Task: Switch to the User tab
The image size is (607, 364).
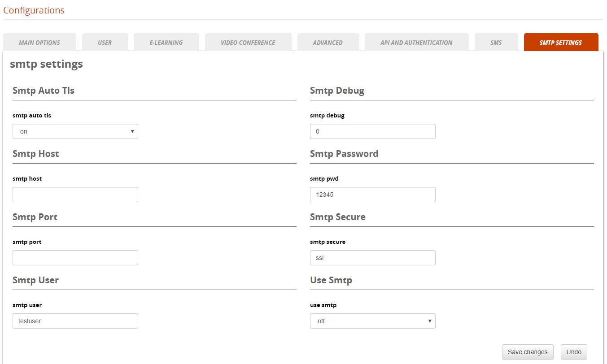Action: (x=105, y=43)
